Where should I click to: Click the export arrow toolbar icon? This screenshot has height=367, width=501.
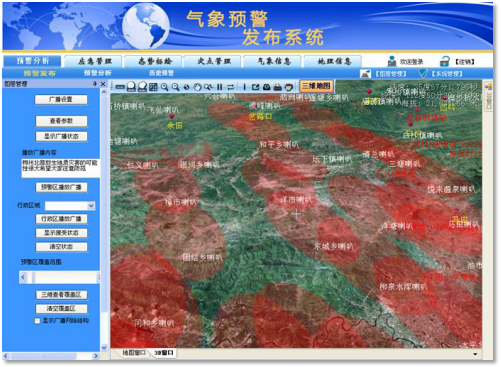pyautogui.click(x=255, y=87)
